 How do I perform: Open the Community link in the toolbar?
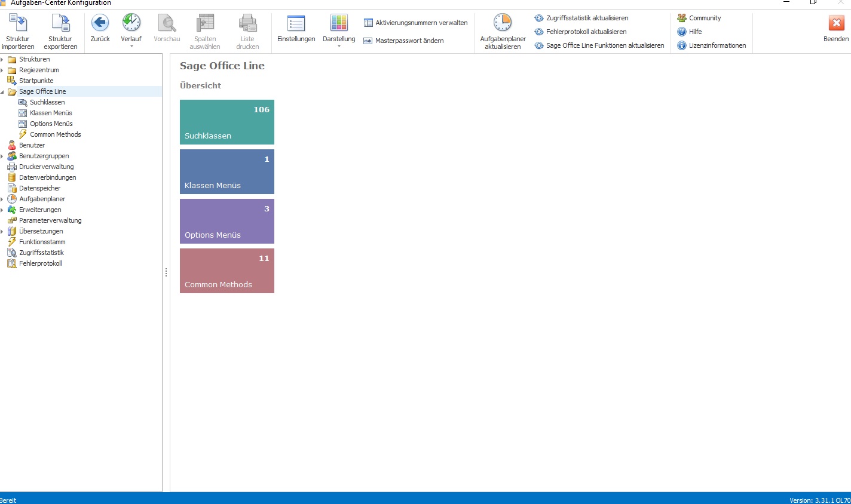pos(699,18)
